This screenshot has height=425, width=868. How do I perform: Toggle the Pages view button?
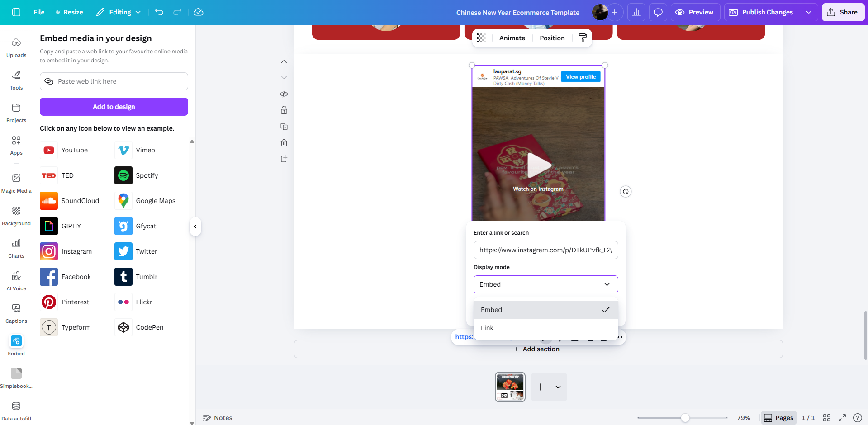(x=778, y=418)
